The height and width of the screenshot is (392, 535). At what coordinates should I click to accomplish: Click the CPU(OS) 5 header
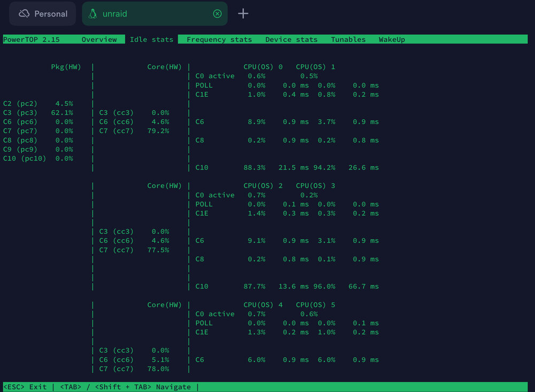pos(315,305)
